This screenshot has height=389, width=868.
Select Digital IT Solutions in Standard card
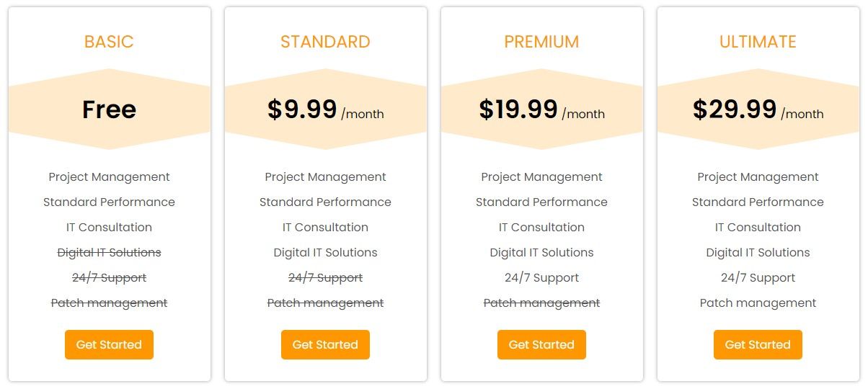coord(325,252)
